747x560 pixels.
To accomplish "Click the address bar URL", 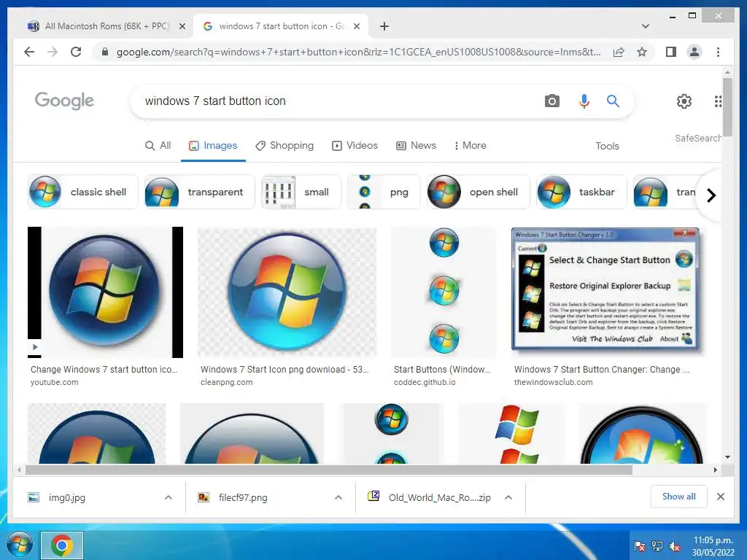I will [x=358, y=52].
